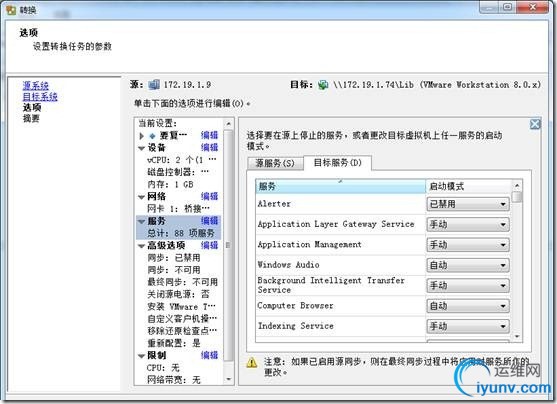Switch to the 目标服务(D) tab

point(337,162)
